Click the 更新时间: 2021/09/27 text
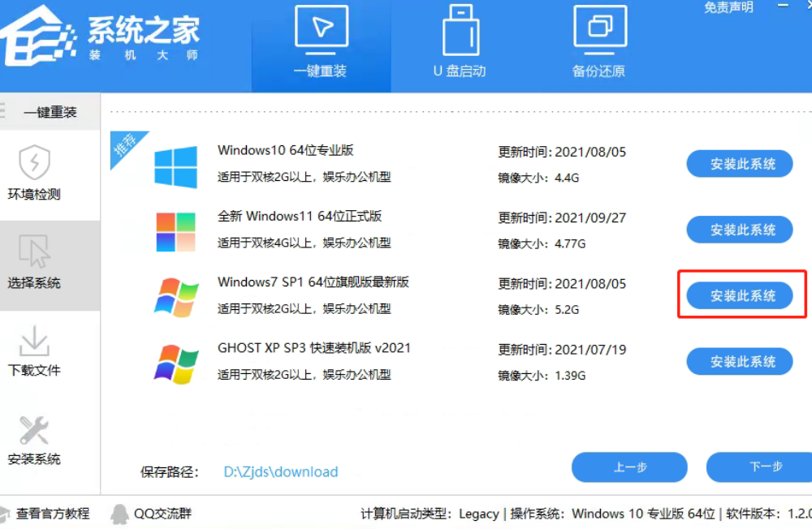Image resolution: width=812 pixels, height=529 pixels. pyautogui.click(x=562, y=217)
